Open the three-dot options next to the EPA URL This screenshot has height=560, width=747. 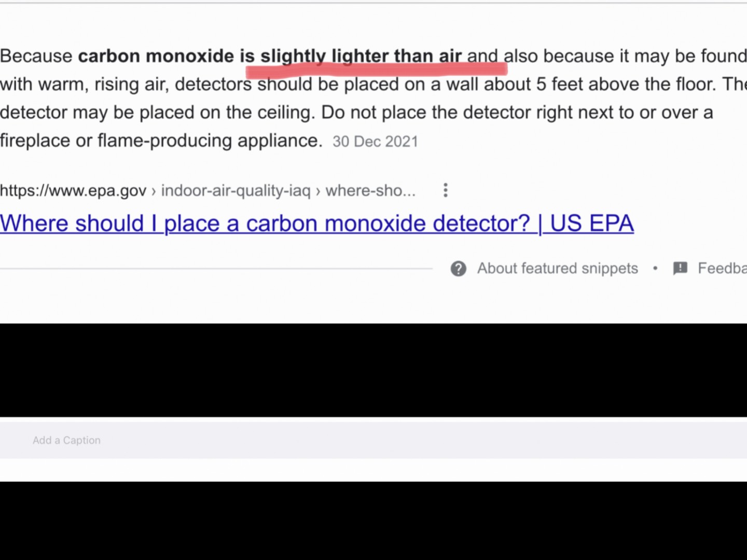point(445,190)
